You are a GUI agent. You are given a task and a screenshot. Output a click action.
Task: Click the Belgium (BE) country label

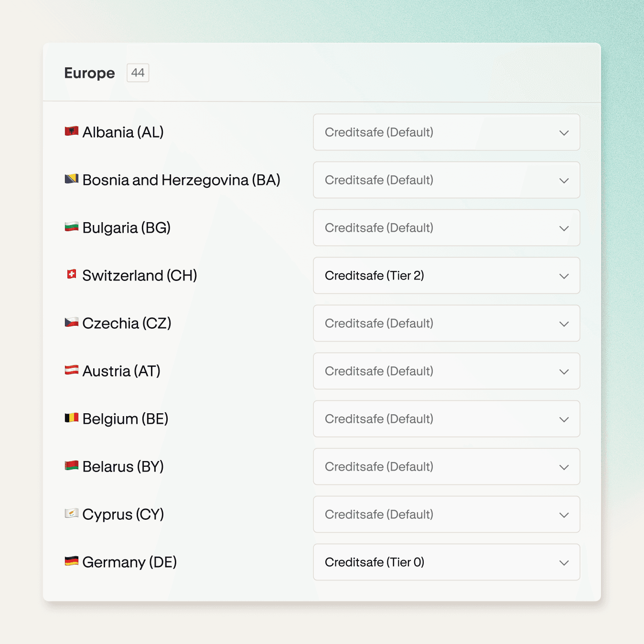(x=125, y=419)
